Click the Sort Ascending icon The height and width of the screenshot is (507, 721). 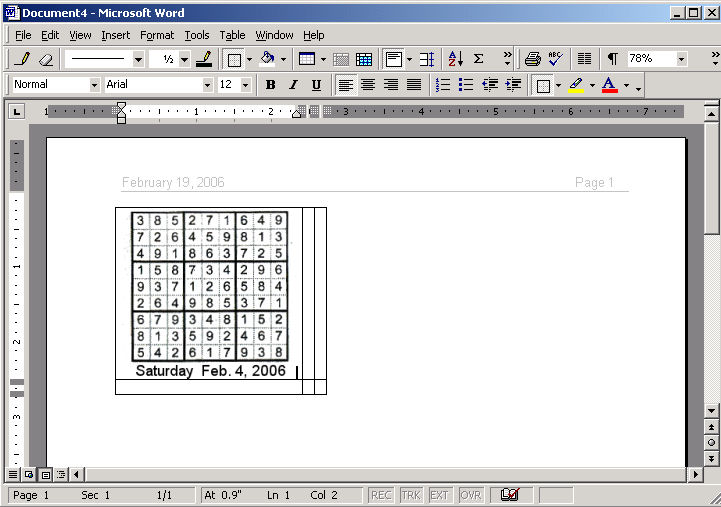455,60
